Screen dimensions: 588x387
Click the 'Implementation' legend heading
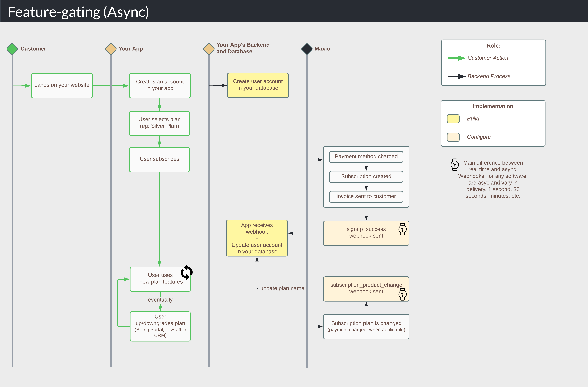pos(493,106)
